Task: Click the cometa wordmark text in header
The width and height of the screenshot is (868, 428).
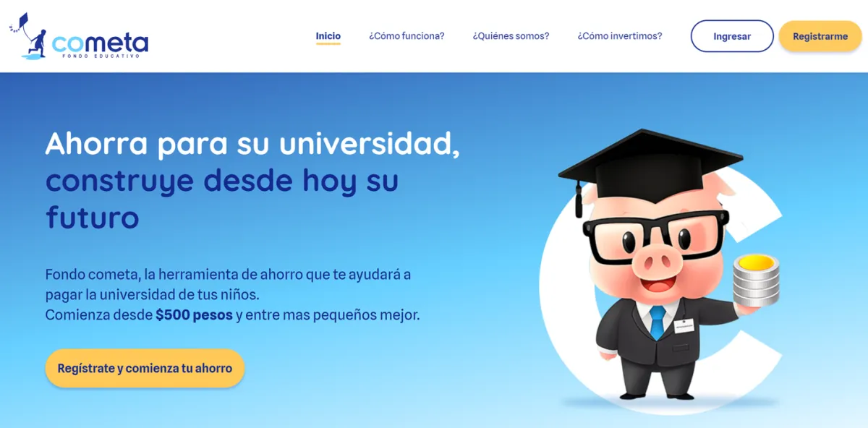Action: pyautogui.click(x=100, y=43)
